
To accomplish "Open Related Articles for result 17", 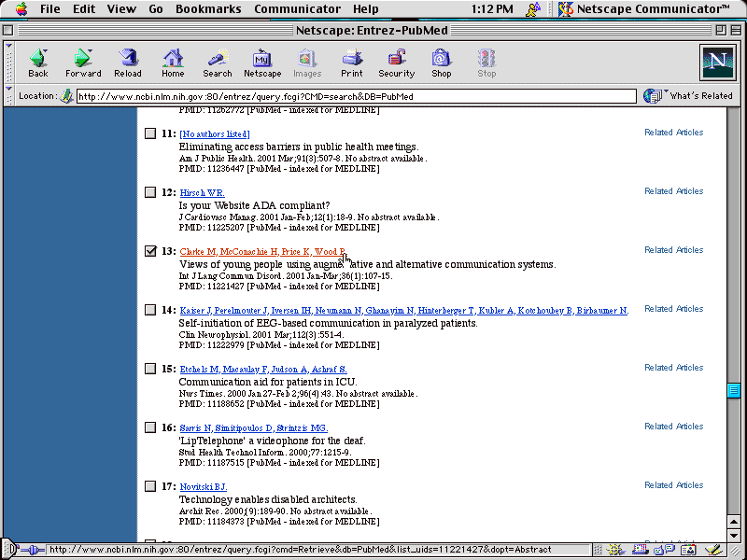I will point(673,485).
